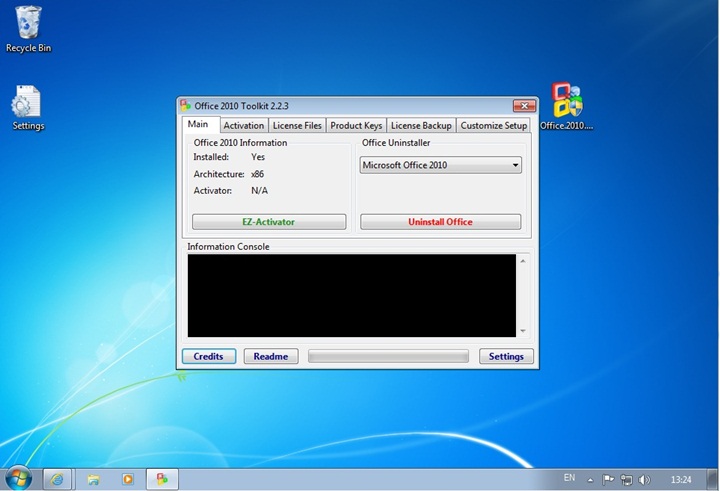This screenshot has height=491, width=720.
Task: Open the network tray icon
Action: pos(626,480)
